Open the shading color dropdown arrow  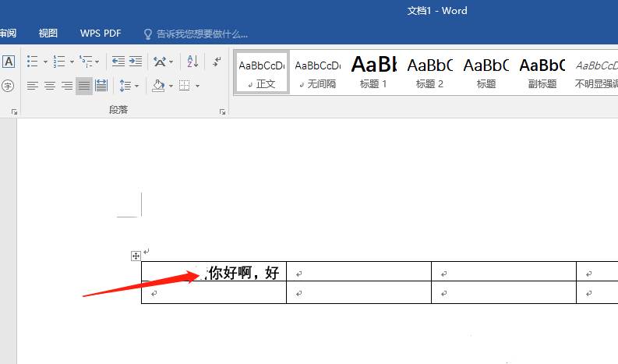pyautogui.click(x=171, y=86)
